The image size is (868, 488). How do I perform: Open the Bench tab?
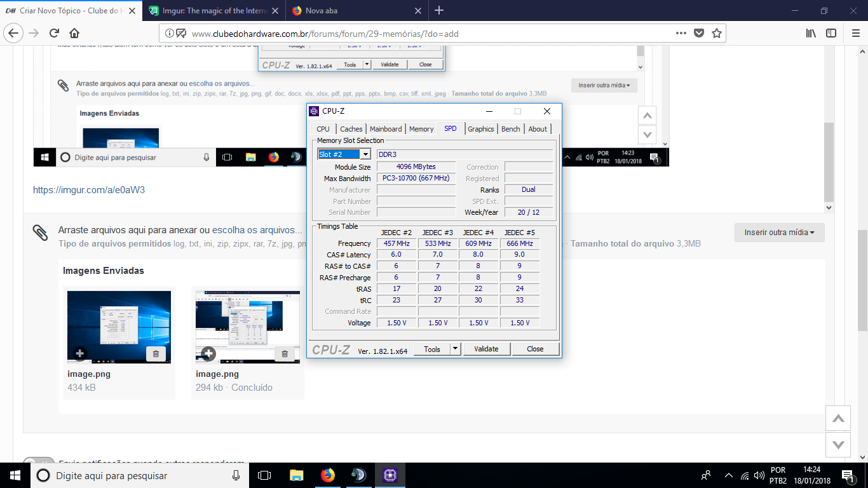tap(511, 129)
